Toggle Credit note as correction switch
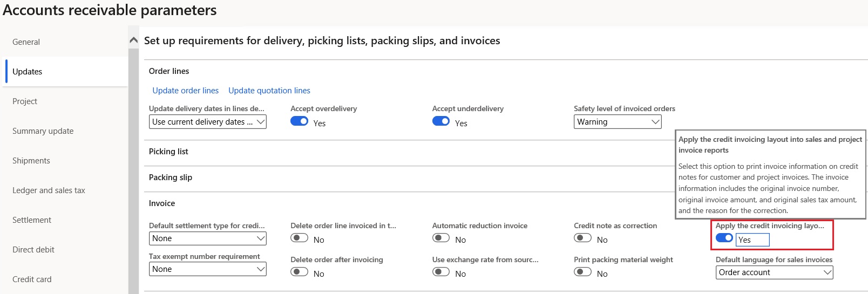Image resolution: width=868 pixels, height=294 pixels. click(582, 238)
